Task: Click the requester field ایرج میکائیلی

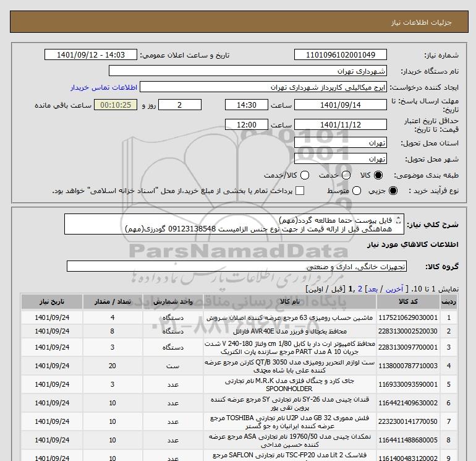Action: point(263,87)
